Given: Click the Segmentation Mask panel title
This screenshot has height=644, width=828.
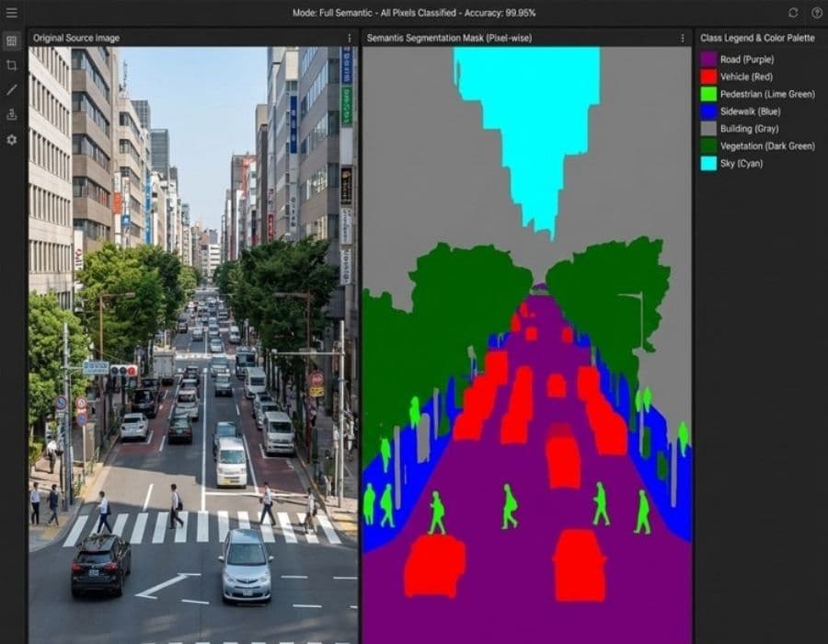Looking at the screenshot, I should coord(449,38).
